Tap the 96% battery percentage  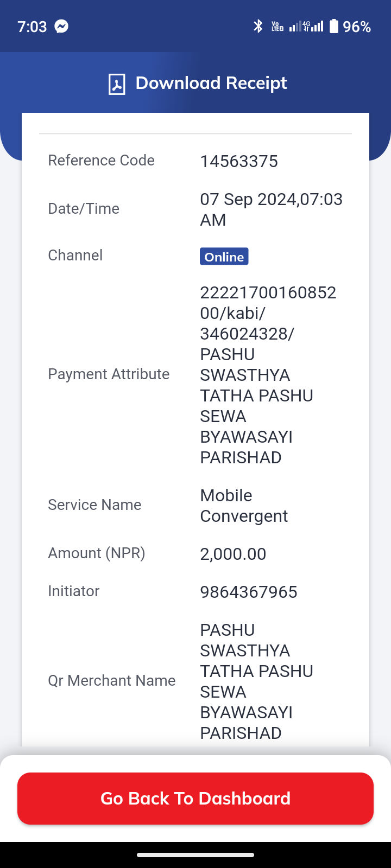click(357, 27)
